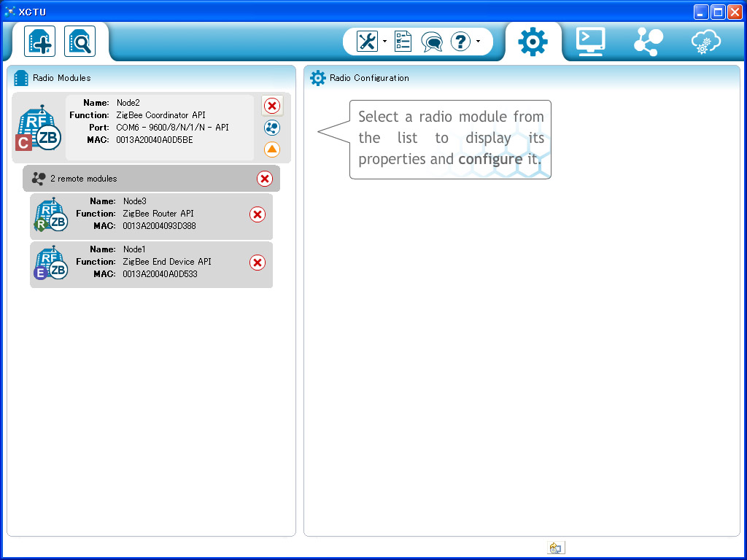The image size is (747, 560).
Task: Click the Node3 MAC address 0013A2004093D388
Action: 159,226
